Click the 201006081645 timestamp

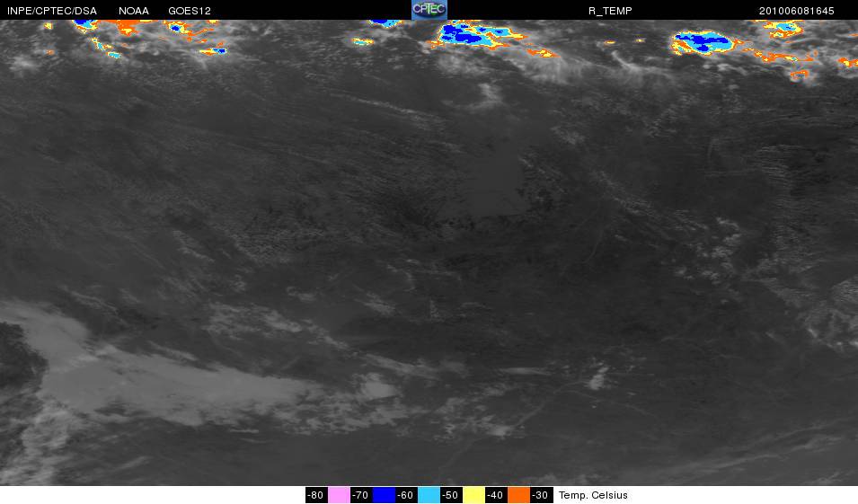(796, 11)
